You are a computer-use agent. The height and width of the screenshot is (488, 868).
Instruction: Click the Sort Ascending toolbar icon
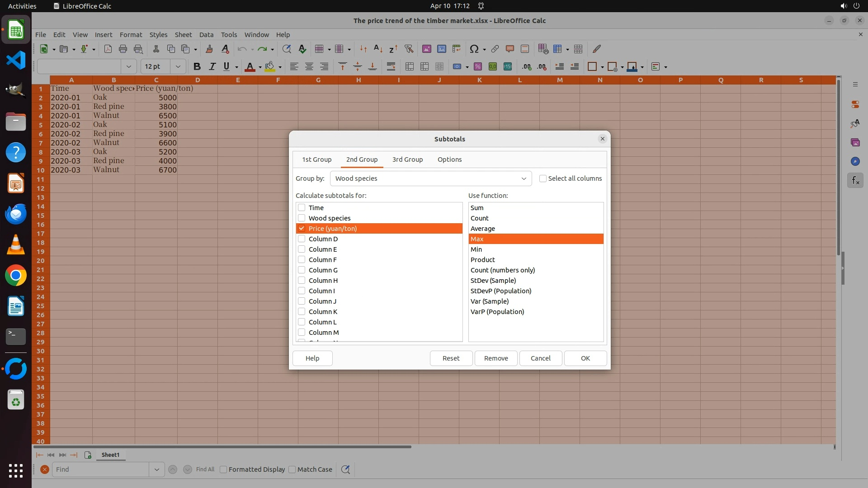pos(378,49)
